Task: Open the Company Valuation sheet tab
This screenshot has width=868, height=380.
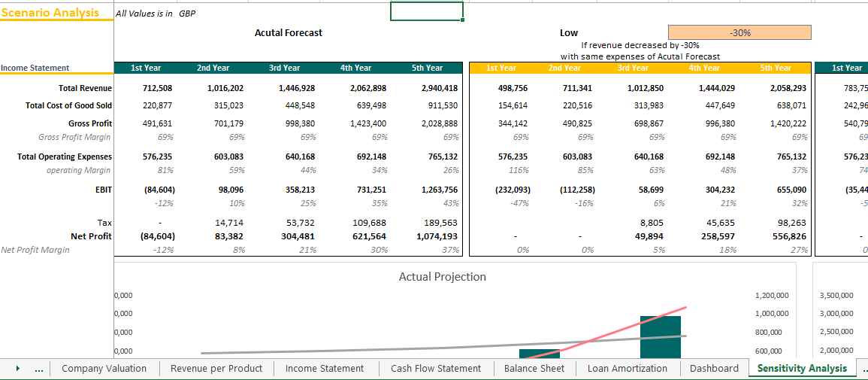Action: (x=104, y=369)
